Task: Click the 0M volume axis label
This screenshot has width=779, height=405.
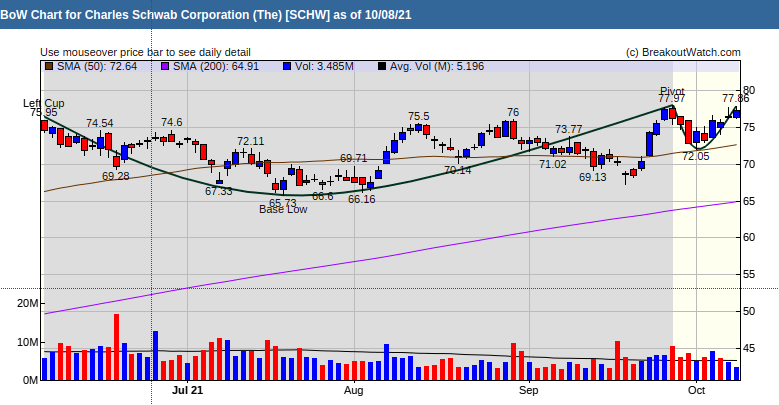Action: point(30,380)
